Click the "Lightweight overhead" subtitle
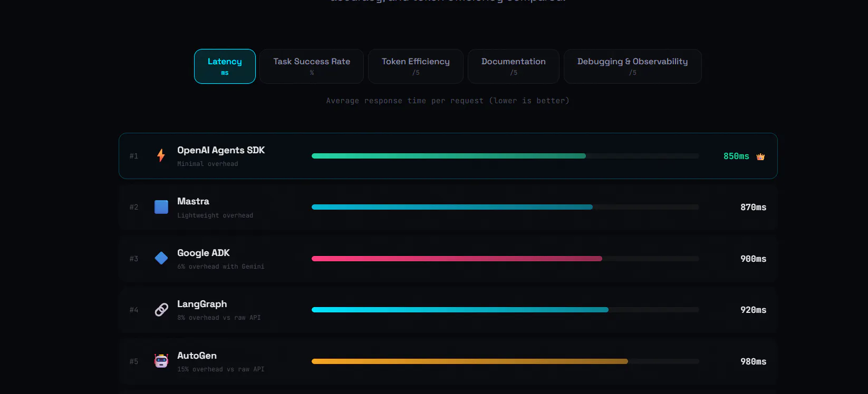This screenshot has width=868, height=394. click(215, 215)
